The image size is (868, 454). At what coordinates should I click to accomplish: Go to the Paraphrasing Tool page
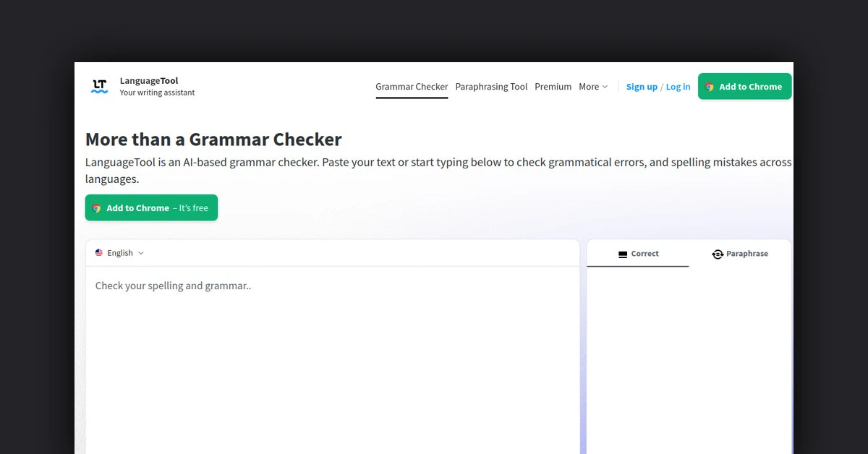click(491, 87)
